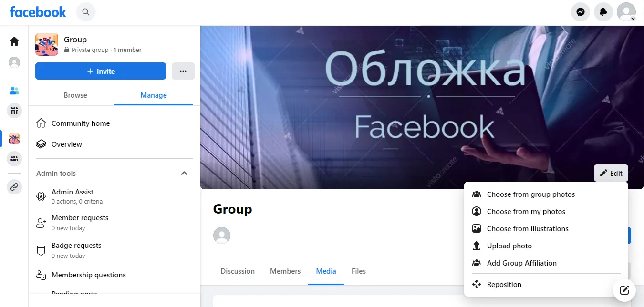The width and height of the screenshot is (644, 307).
Task: Click the Group title in the sidebar header
Action: point(75,40)
